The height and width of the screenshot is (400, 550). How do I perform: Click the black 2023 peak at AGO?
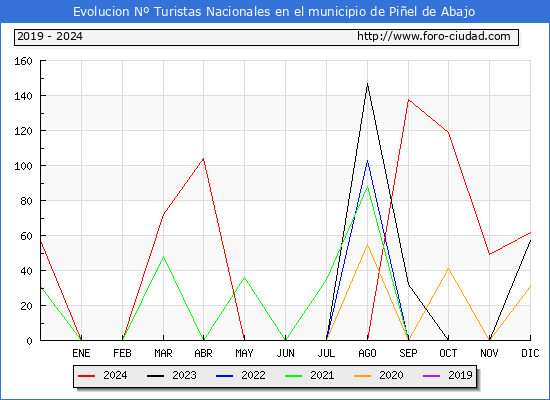pyautogui.click(x=367, y=84)
